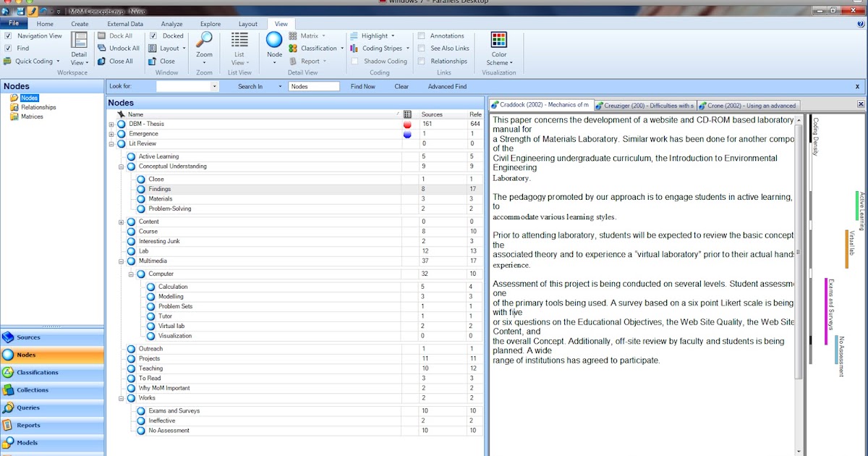This screenshot has height=456, width=868.
Task: Enable See Also Links checkbox
Action: (422, 48)
